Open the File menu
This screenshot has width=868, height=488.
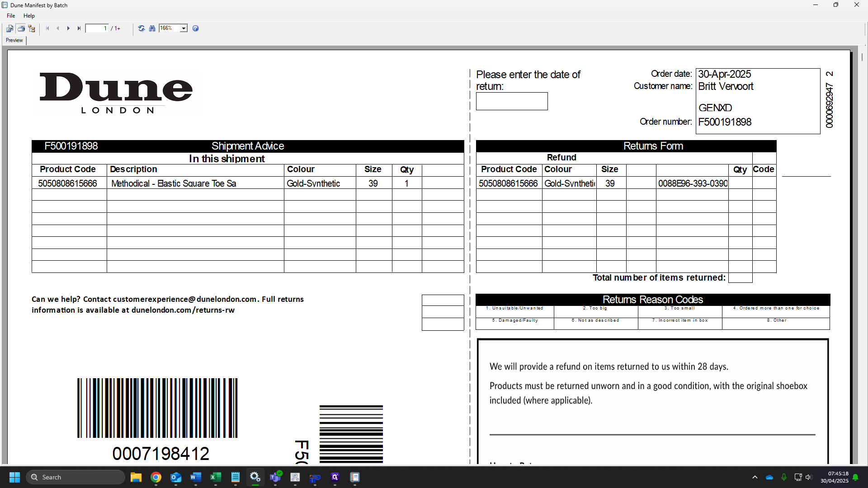coord(11,16)
